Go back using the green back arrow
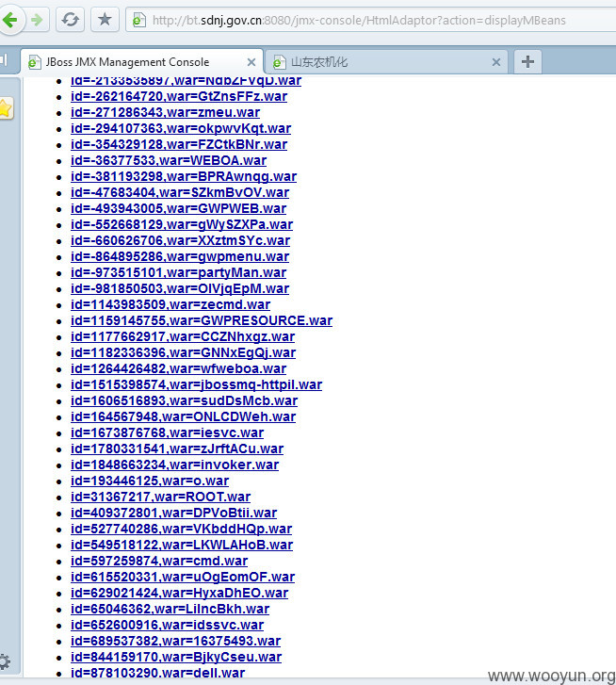616x685 pixels. pos(9,20)
